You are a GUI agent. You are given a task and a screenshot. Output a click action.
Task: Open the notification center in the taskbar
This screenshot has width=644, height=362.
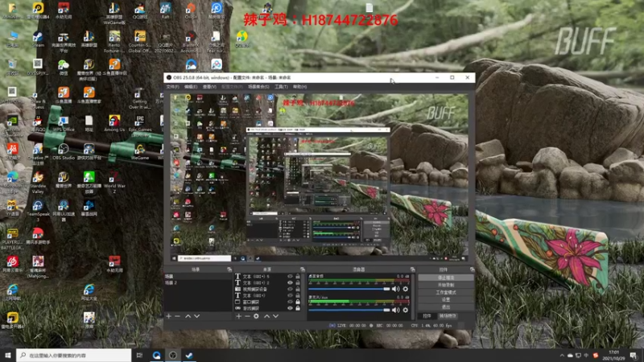tap(634, 356)
